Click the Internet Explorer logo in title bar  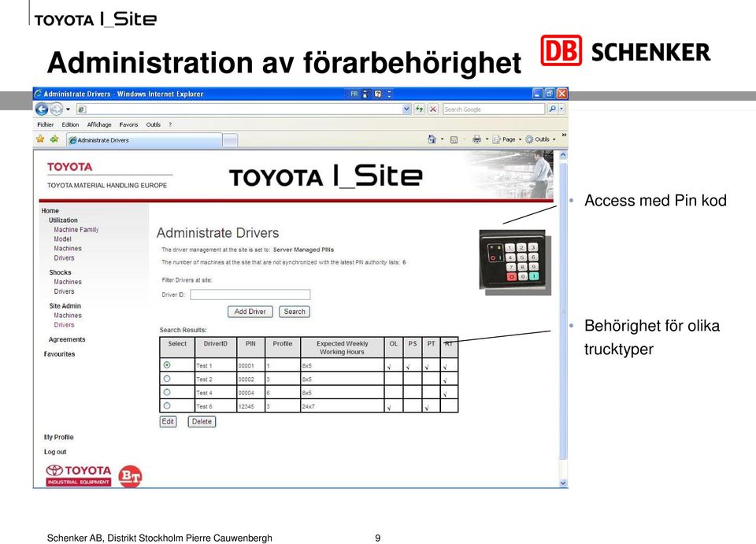38,94
